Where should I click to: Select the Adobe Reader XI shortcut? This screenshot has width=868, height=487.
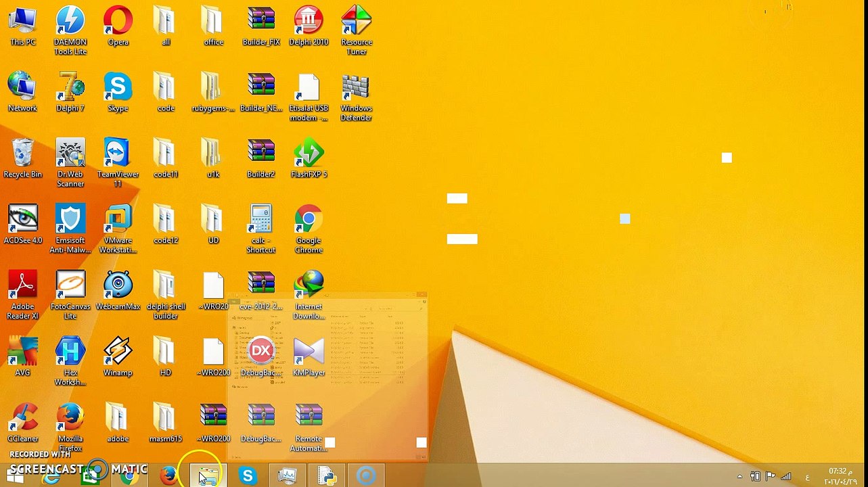tap(22, 296)
